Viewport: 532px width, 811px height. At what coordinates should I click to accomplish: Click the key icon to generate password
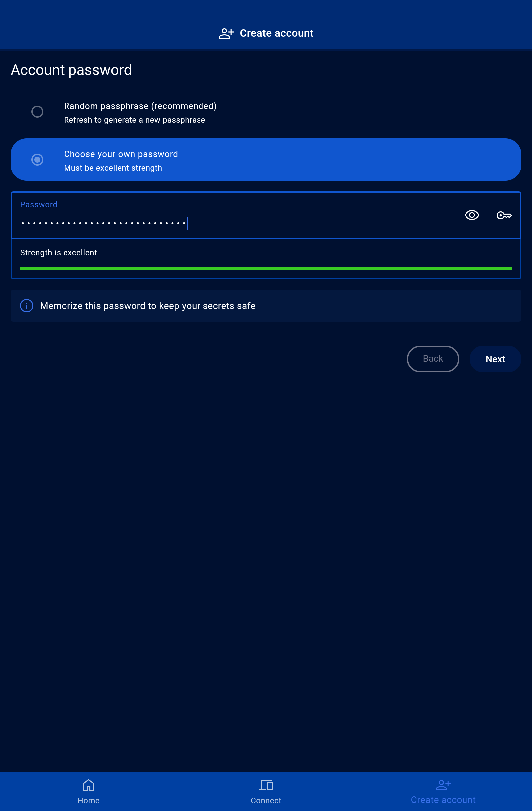504,215
